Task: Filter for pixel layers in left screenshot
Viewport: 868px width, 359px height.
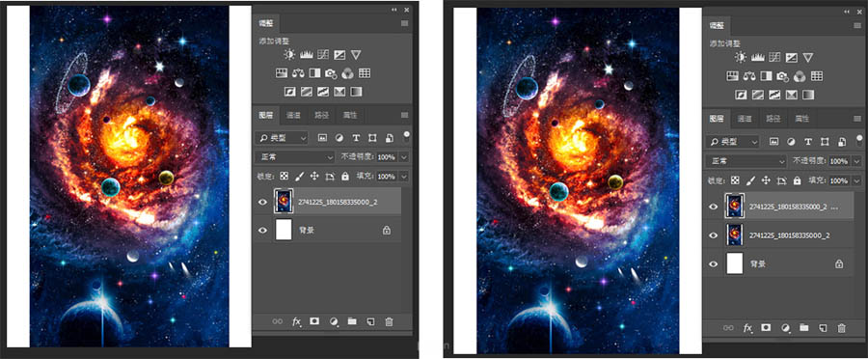Action: coord(322,137)
